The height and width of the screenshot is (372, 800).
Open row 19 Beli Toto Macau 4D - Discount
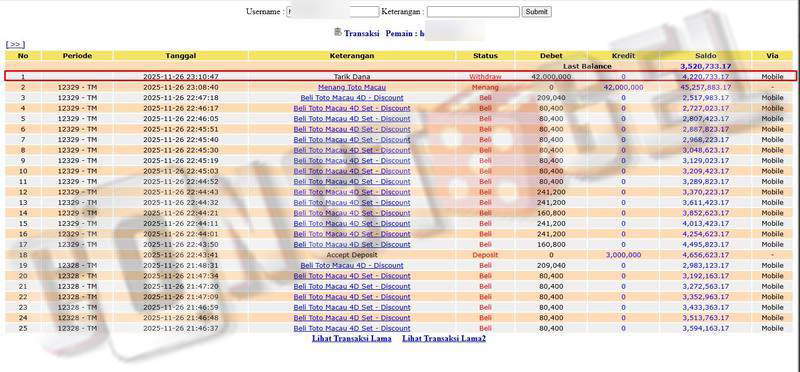352,265
